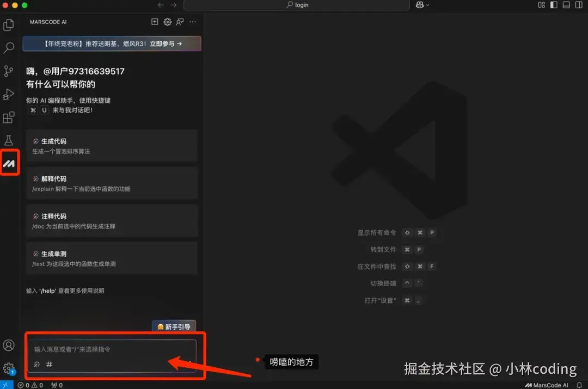This screenshot has height=389, width=588.
Task: Open the MarsCode AI sidebar icon
Action: click(9, 162)
